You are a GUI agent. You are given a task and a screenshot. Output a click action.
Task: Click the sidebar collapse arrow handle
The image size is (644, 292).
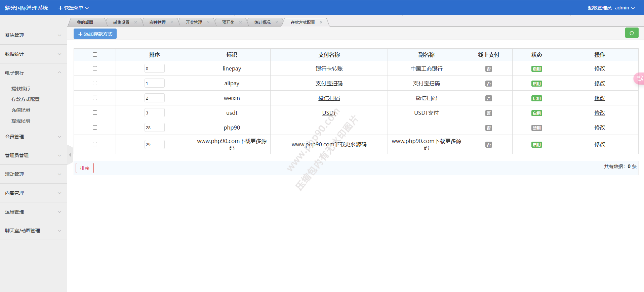click(70, 155)
